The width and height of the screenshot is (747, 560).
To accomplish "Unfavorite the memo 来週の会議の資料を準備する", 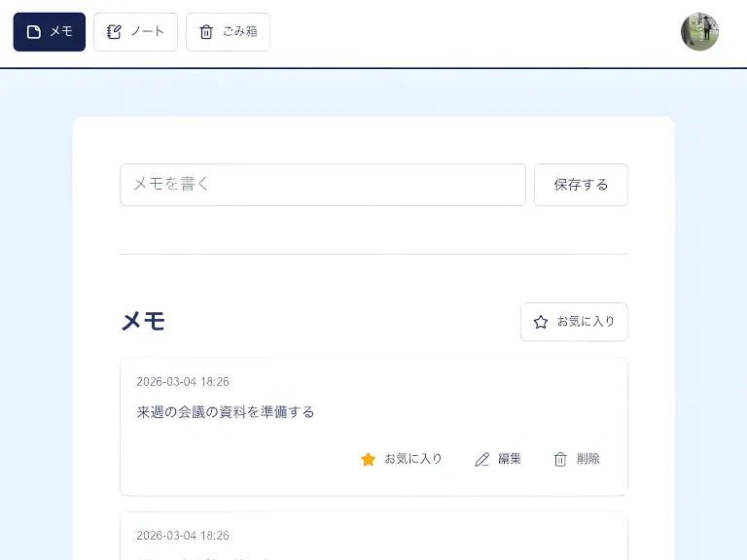I will 401,459.
